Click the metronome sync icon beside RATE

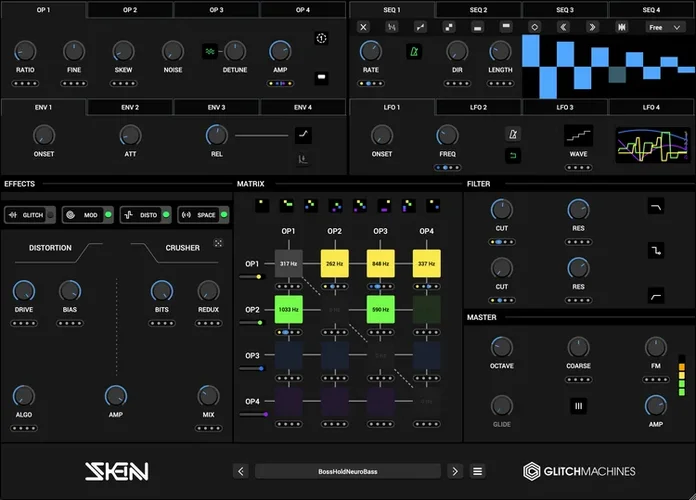click(412, 50)
